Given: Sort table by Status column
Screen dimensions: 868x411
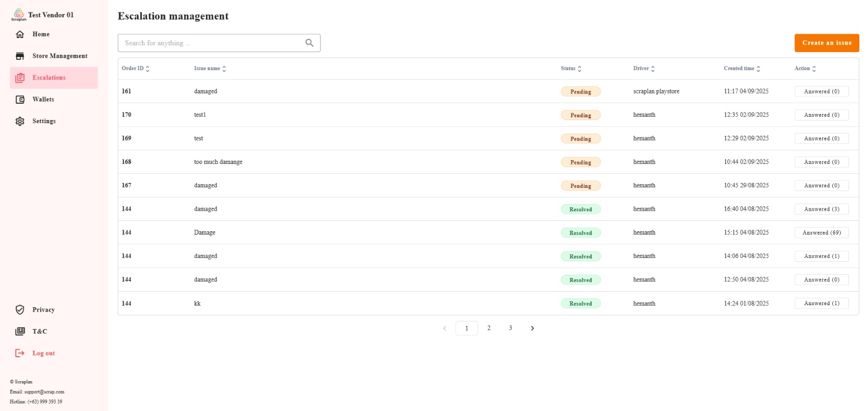Looking at the screenshot, I should click(579, 69).
